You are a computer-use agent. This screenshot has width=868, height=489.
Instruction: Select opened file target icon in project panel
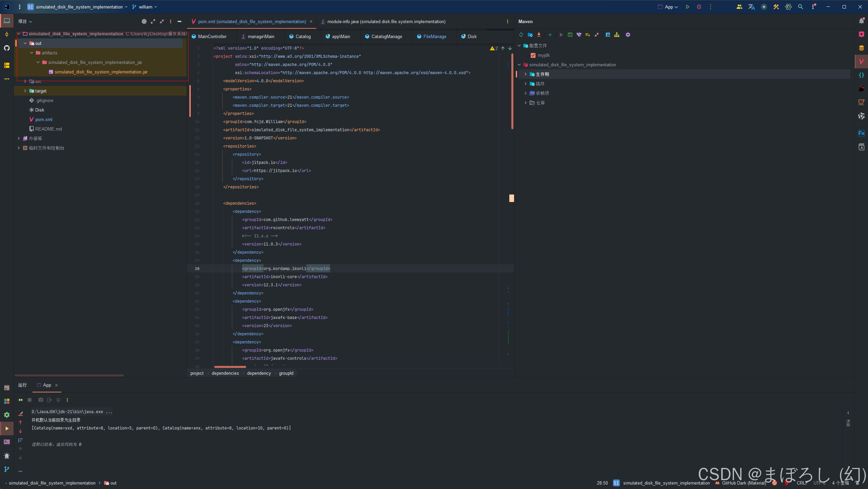pyautogui.click(x=144, y=21)
